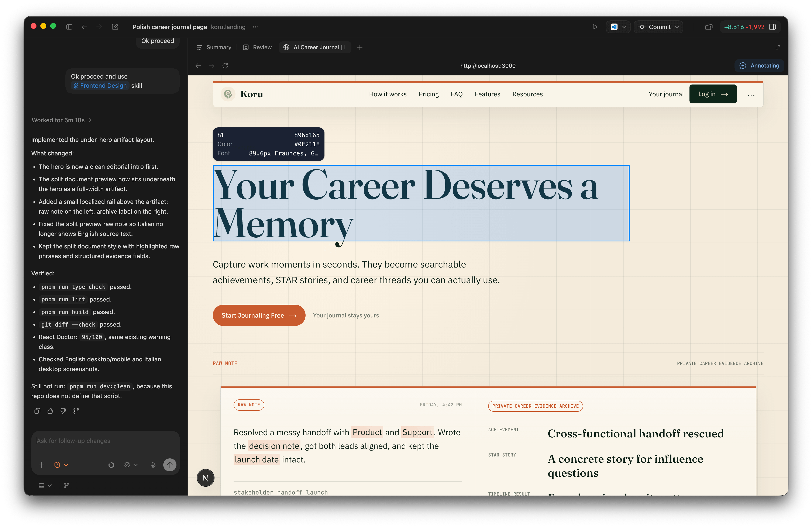Screen dimensions: 812x527
Task: Toggle the left sidebar panel icon
Action: click(x=69, y=27)
